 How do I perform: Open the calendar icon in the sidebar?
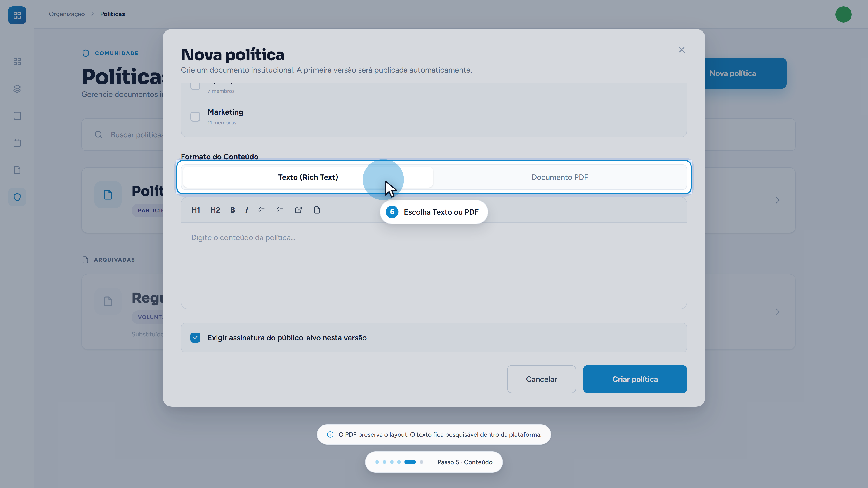pos(17,143)
